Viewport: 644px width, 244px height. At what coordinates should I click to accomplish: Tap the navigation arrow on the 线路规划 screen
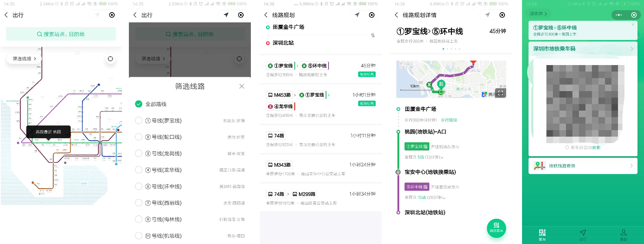point(357,15)
